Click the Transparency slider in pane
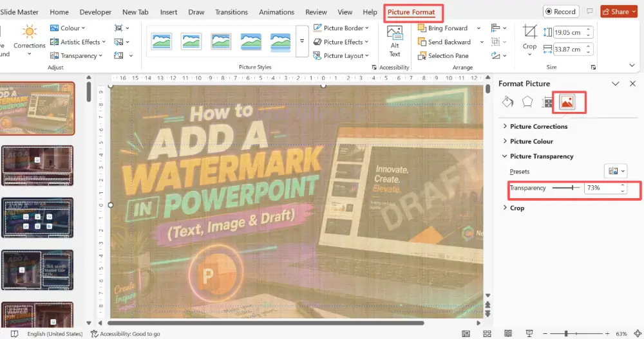This screenshot has width=644, height=339. pos(565,188)
